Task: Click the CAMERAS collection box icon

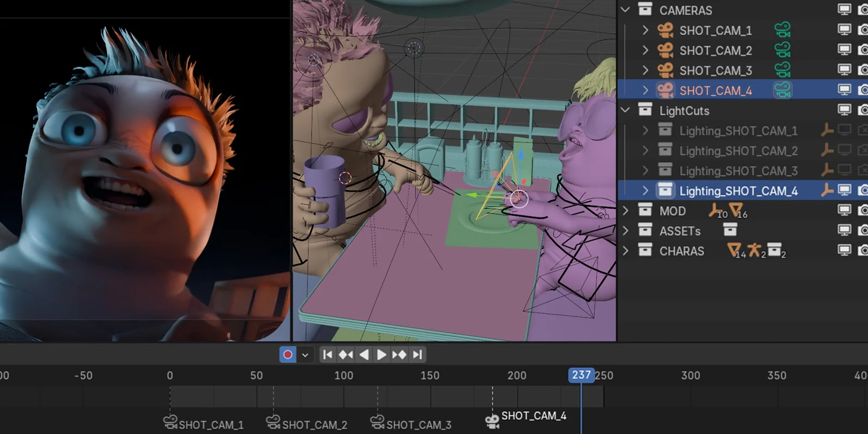Action: tap(644, 9)
